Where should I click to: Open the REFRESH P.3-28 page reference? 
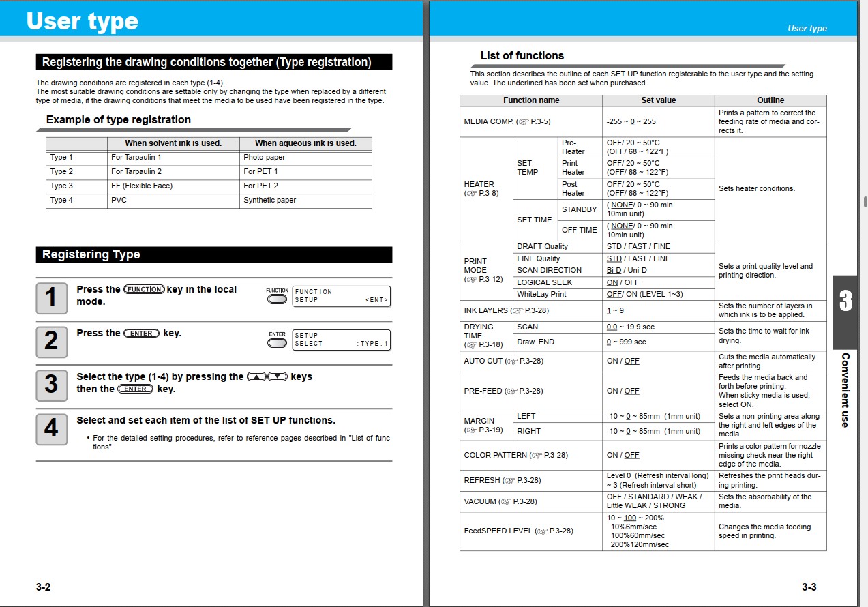click(522, 480)
